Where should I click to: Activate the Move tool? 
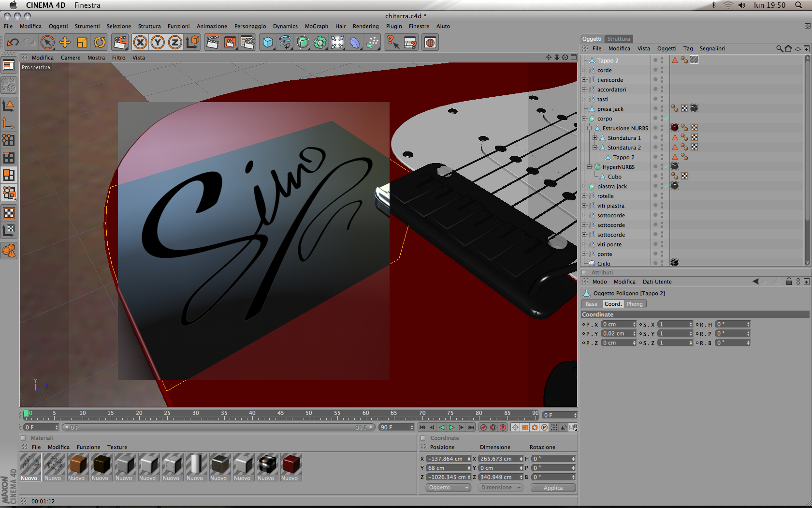pyautogui.click(x=65, y=43)
